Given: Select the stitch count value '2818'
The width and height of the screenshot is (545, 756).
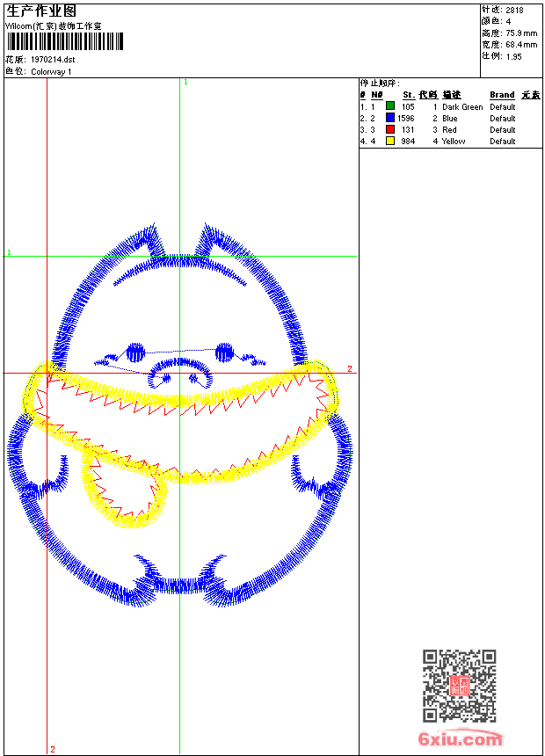Looking at the screenshot, I should coord(514,11).
